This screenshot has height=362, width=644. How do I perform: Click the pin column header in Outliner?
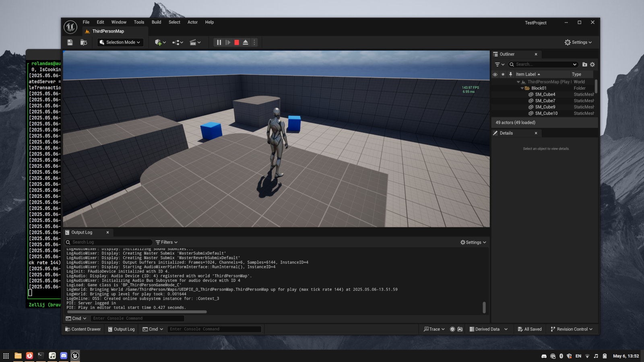(510, 74)
